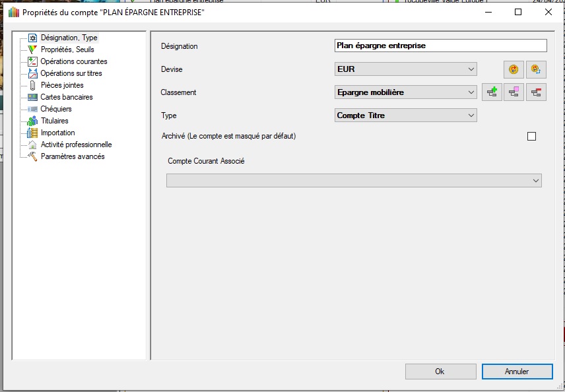565x392 pixels.
Task: Expand the Compte Courant Associé dropdown
Action: click(354, 181)
